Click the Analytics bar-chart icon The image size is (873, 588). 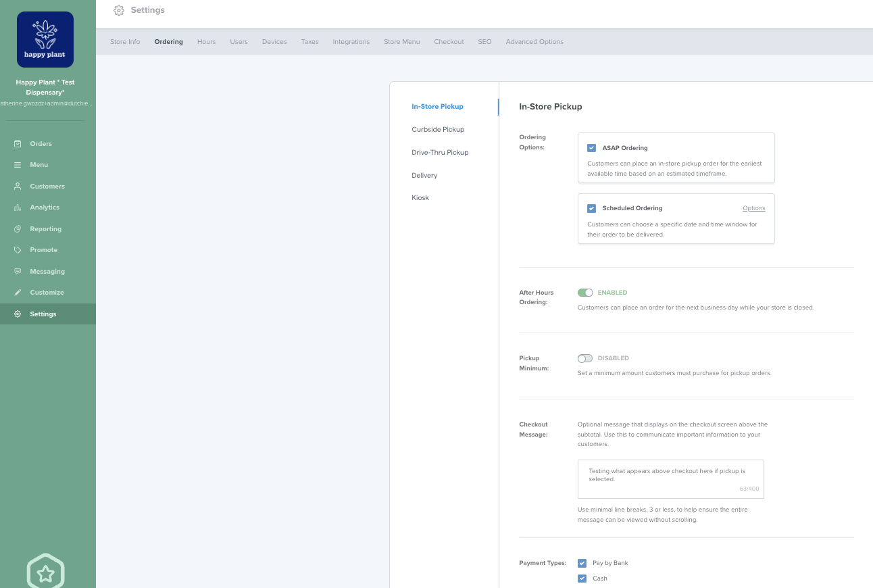point(18,207)
